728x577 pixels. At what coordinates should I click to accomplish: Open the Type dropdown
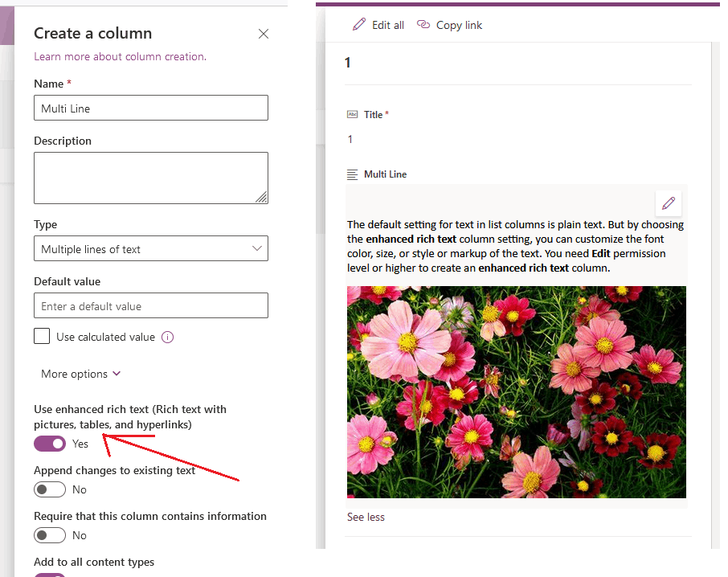coord(151,248)
